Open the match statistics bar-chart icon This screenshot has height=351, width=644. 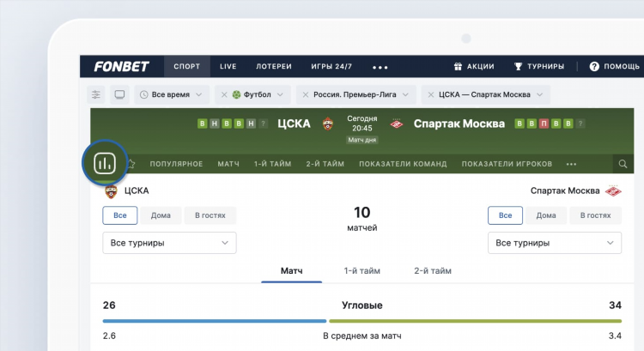105,163
